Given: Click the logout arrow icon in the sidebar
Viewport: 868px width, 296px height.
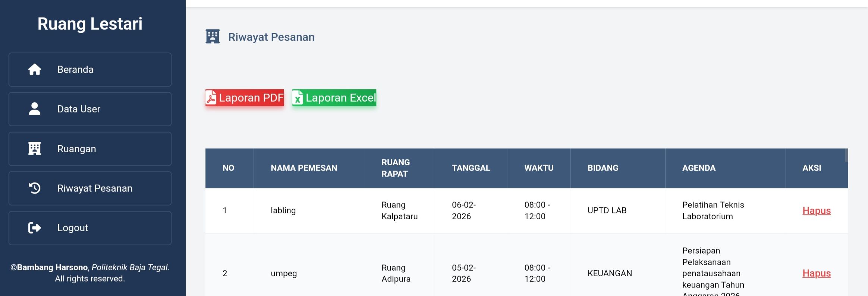Looking at the screenshot, I should tap(34, 227).
